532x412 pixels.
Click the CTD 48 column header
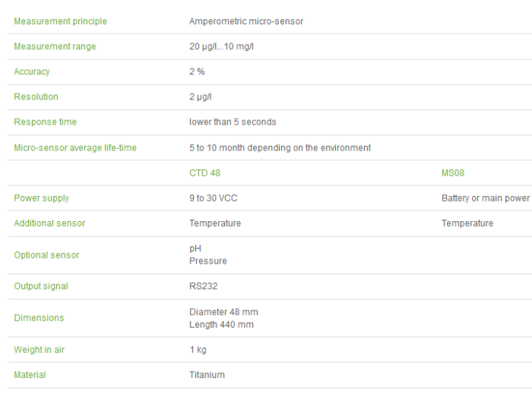click(x=204, y=173)
